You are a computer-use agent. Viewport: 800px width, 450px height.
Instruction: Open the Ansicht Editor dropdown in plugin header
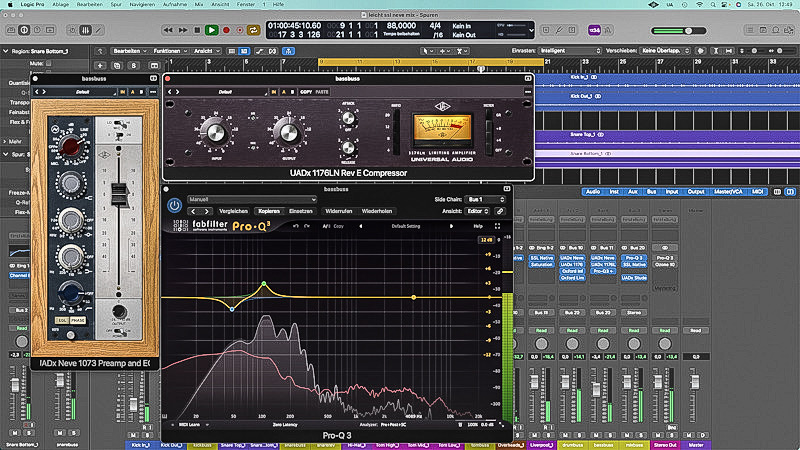pyautogui.click(x=478, y=211)
